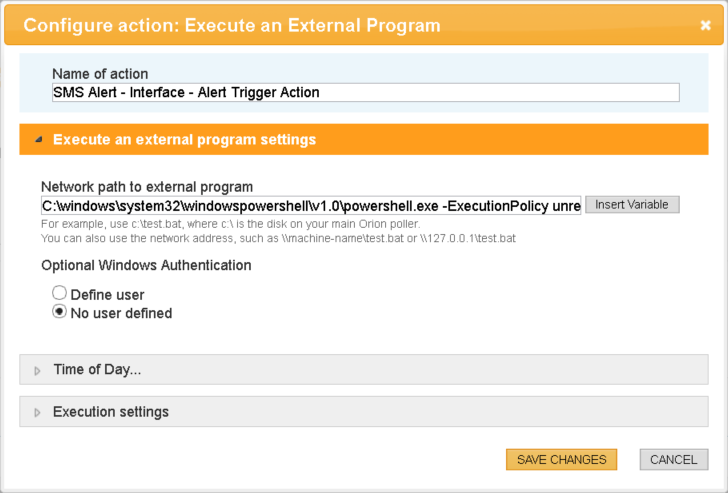The width and height of the screenshot is (728, 493).
Task: Open the Time of Day section header
Action: click(x=97, y=370)
